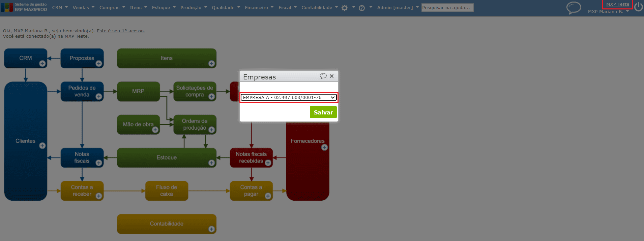Click the Salvar button
This screenshot has height=241, width=644.
pyautogui.click(x=323, y=112)
